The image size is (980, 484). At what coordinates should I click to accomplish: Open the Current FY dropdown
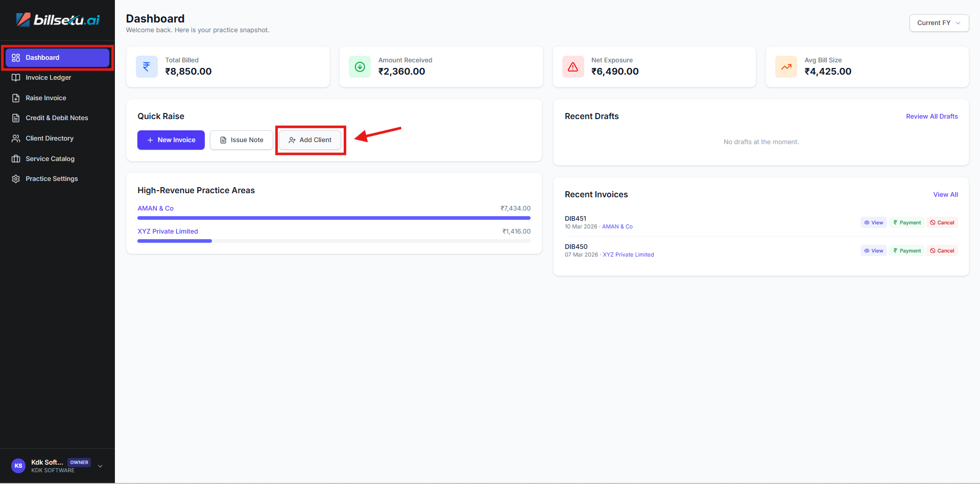click(x=938, y=23)
